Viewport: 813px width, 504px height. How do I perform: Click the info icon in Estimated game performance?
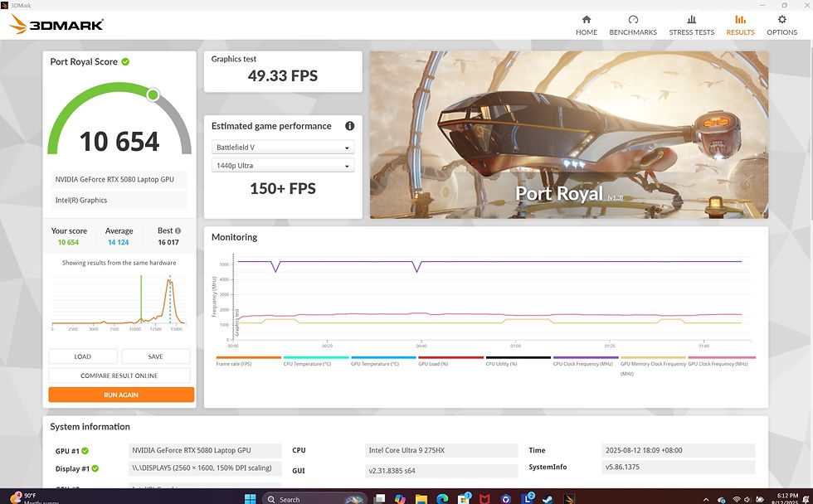tap(350, 126)
